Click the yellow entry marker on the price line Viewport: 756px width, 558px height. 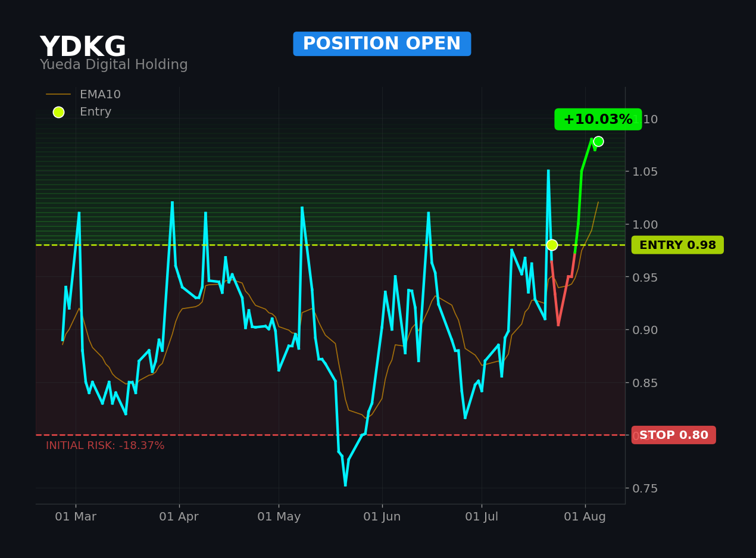coord(552,245)
